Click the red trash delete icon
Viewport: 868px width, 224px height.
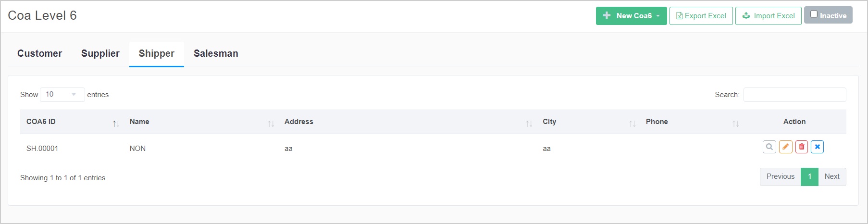801,147
